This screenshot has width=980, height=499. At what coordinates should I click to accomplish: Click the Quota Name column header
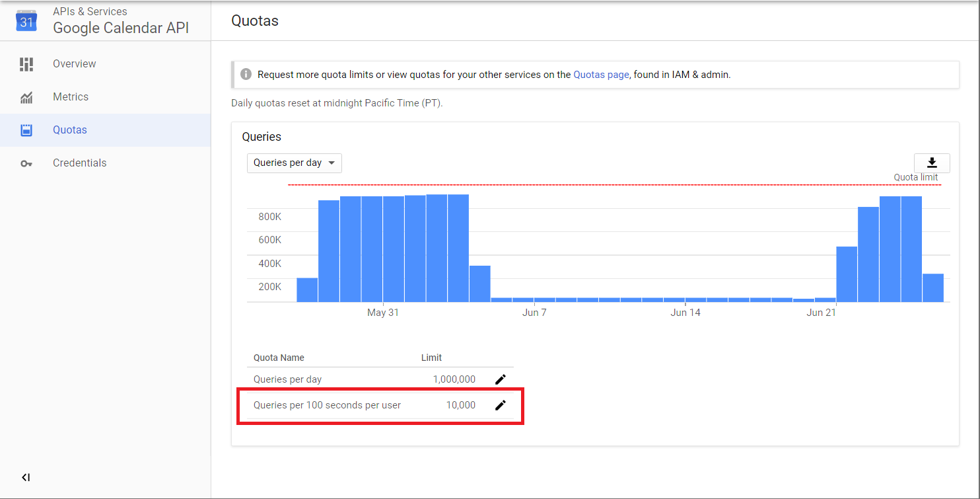tap(279, 358)
